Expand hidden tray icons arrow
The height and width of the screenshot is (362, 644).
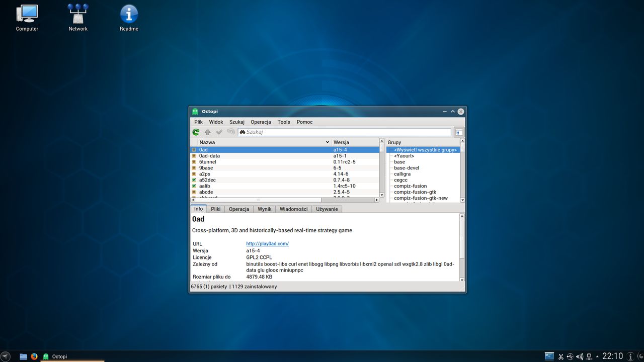(x=597, y=356)
